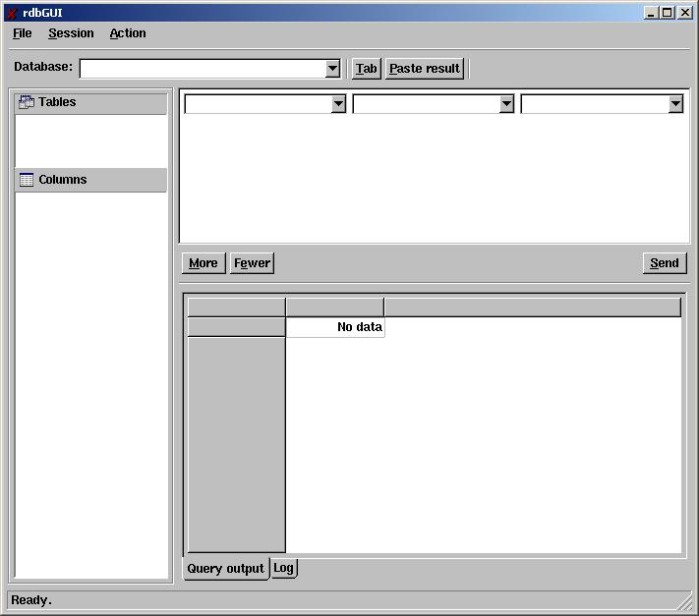Select the Query output tab

coord(225,569)
